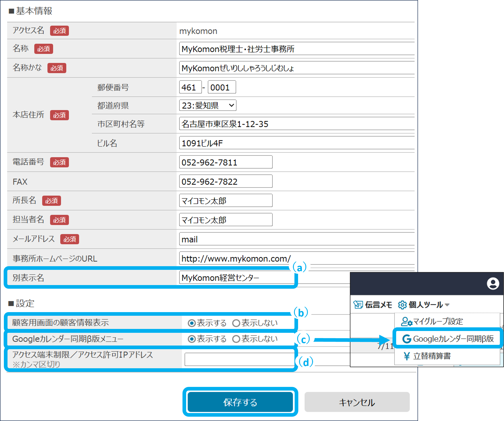Choose 立替精算書 from the menu
The height and width of the screenshot is (421, 504).
coord(427,356)
